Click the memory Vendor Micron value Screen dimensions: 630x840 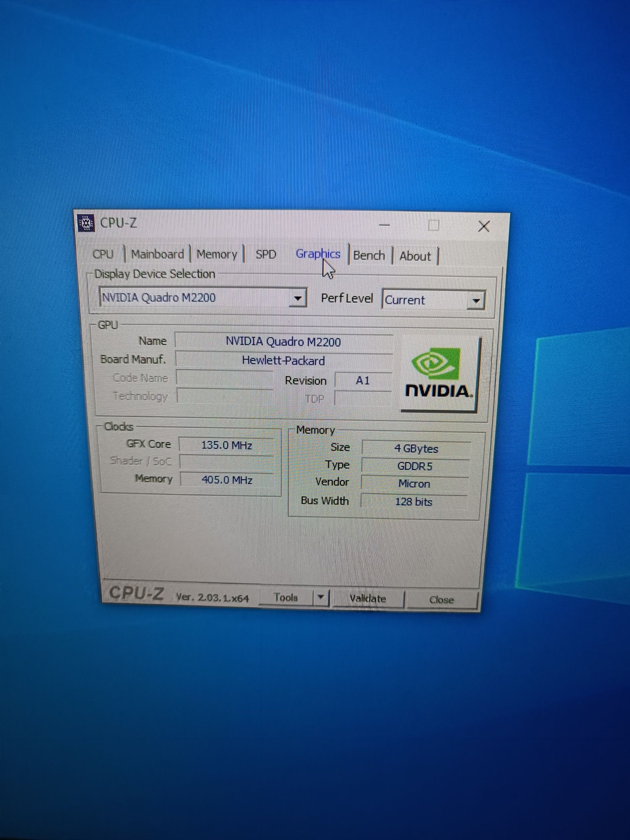click(414, 484)
